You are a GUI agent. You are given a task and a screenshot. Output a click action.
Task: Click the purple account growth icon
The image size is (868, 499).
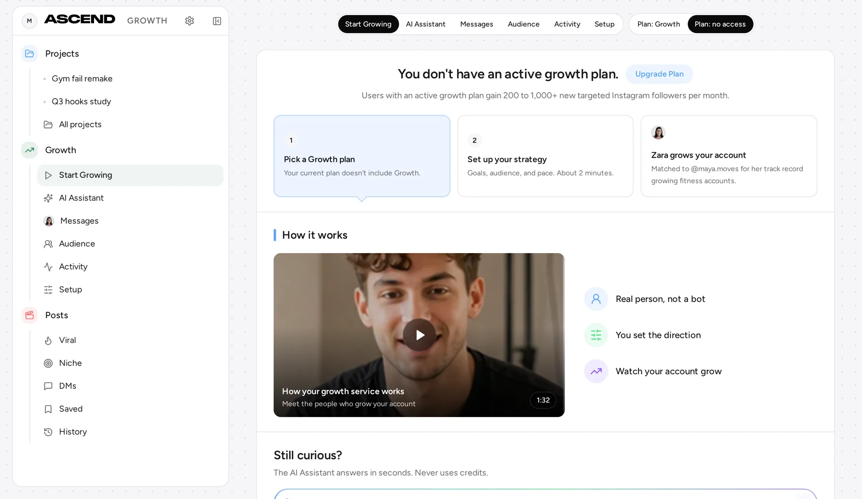point(596,371)
